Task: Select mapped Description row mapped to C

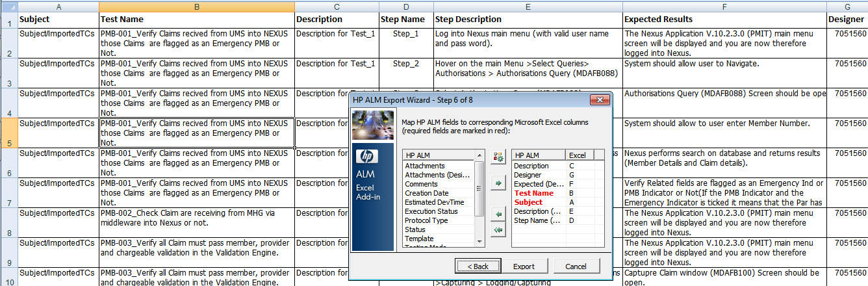Action: click(556, 166)
